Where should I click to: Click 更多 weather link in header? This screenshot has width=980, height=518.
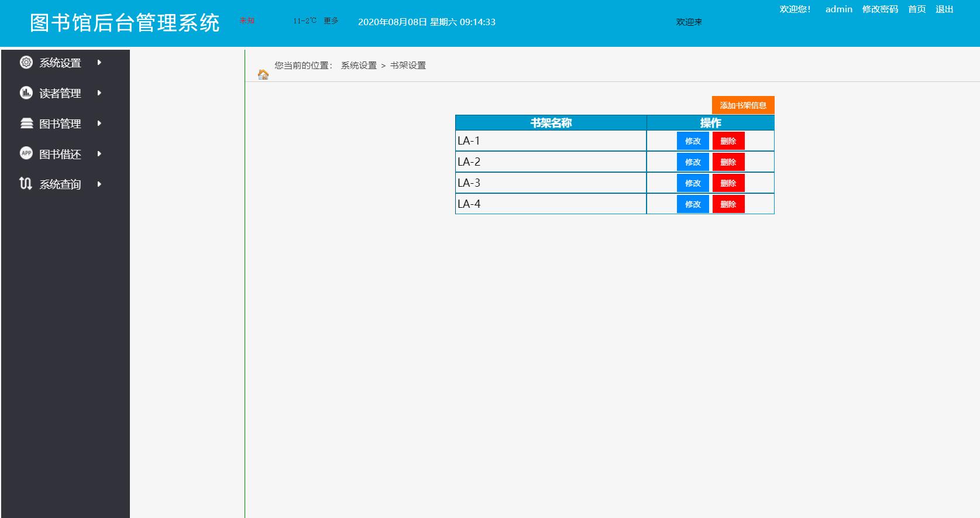click(331, 21)
